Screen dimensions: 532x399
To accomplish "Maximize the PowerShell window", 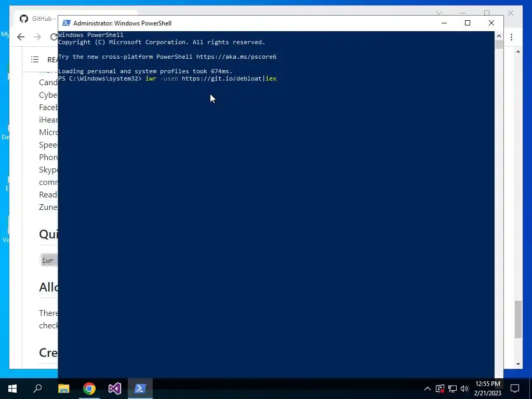I will (468, 23).
